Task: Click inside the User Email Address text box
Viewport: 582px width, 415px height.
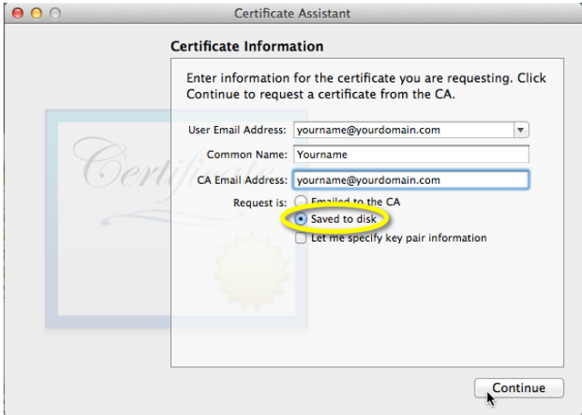Action: click(x=404, y=130)
